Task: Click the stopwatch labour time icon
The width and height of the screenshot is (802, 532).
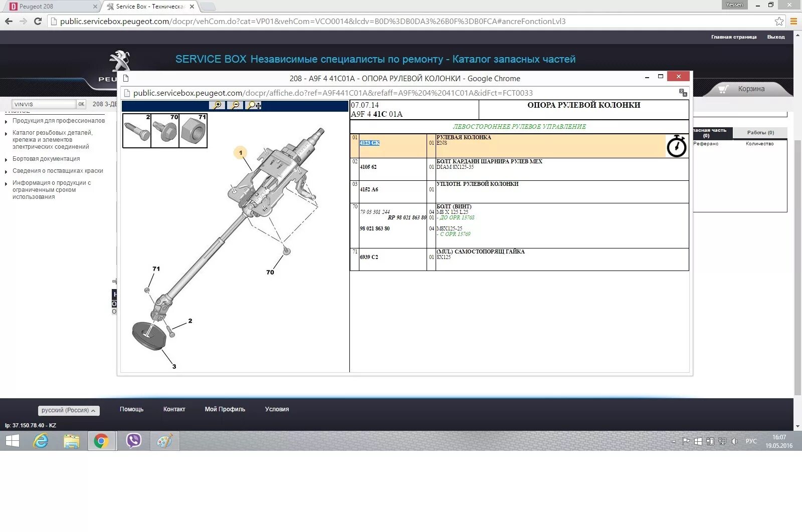Action: (x=677, y=146)
